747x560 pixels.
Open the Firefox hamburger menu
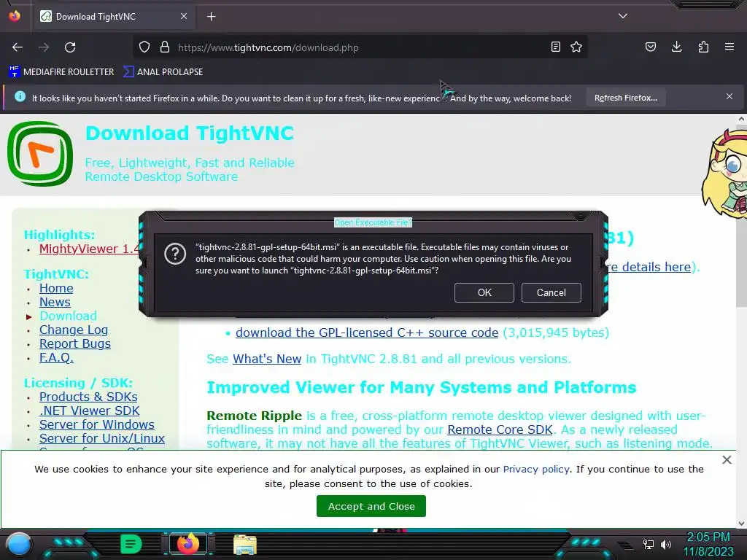pos(729,47)
